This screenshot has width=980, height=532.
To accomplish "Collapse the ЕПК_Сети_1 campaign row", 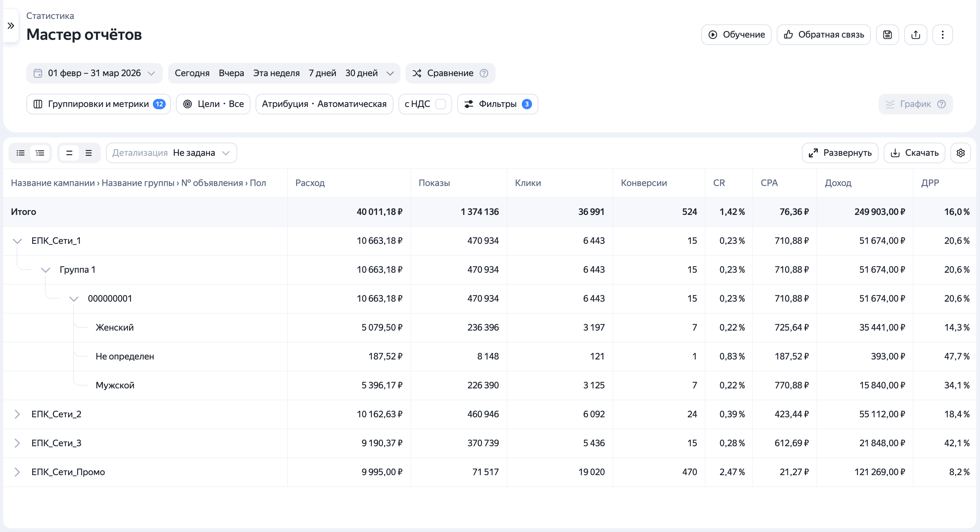I will coord(17,241).
